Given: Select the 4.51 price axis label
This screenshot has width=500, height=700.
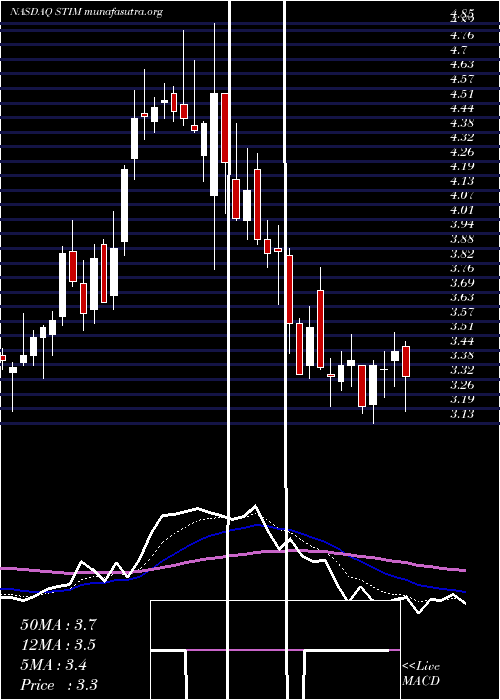Looking at the screenshot, I should (462, 94).
